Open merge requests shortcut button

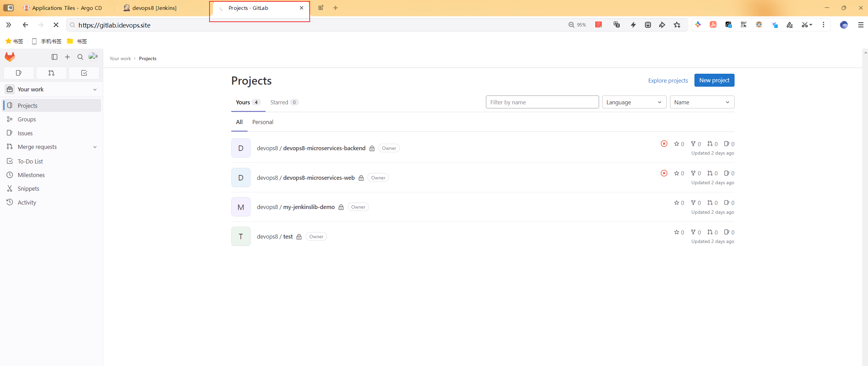tap(51, 73)
